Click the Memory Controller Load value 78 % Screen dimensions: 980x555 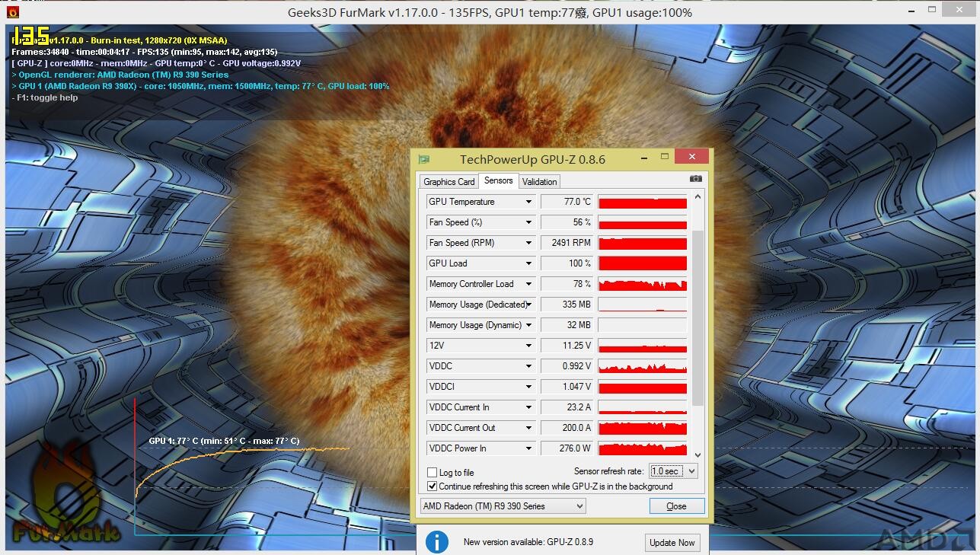coord(567,284)
